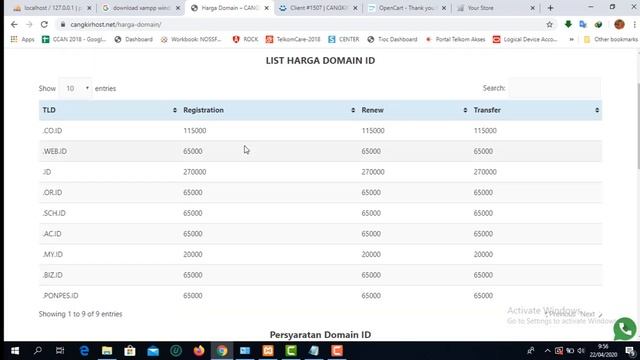Open the entries per page dropdown
The height and width of the screenshot is (360, 640).
point(76,88)
